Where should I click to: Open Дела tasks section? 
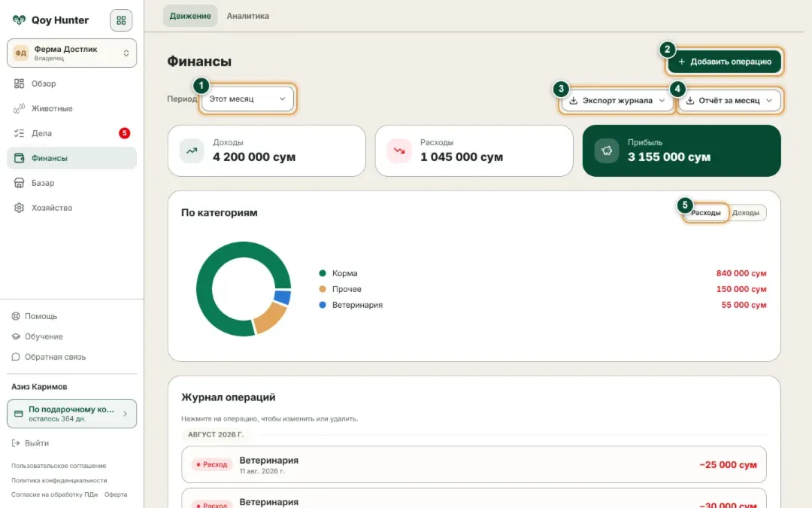pyautogui.click(x=72, y=133)
